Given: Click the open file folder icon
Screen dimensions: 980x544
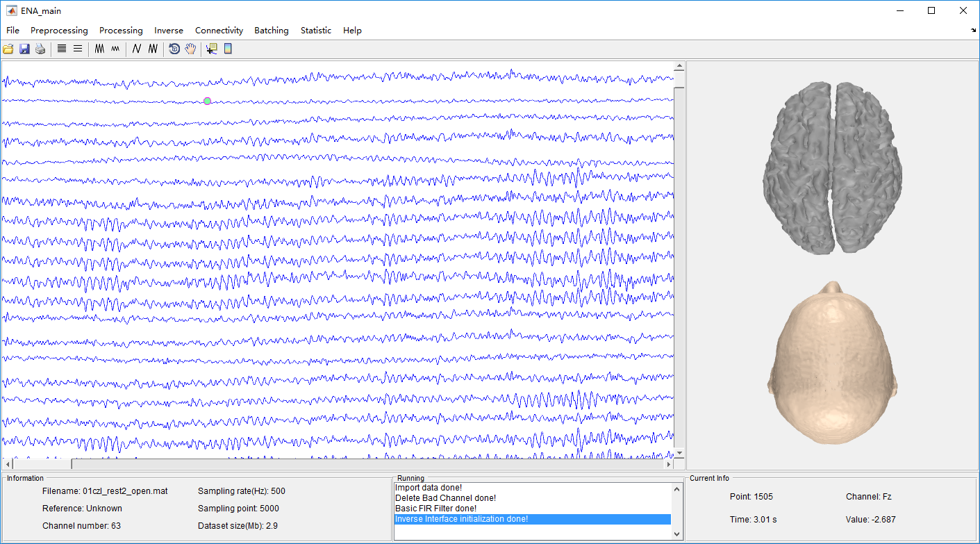Looking at the screenshot, I should (x=8, y=49).
